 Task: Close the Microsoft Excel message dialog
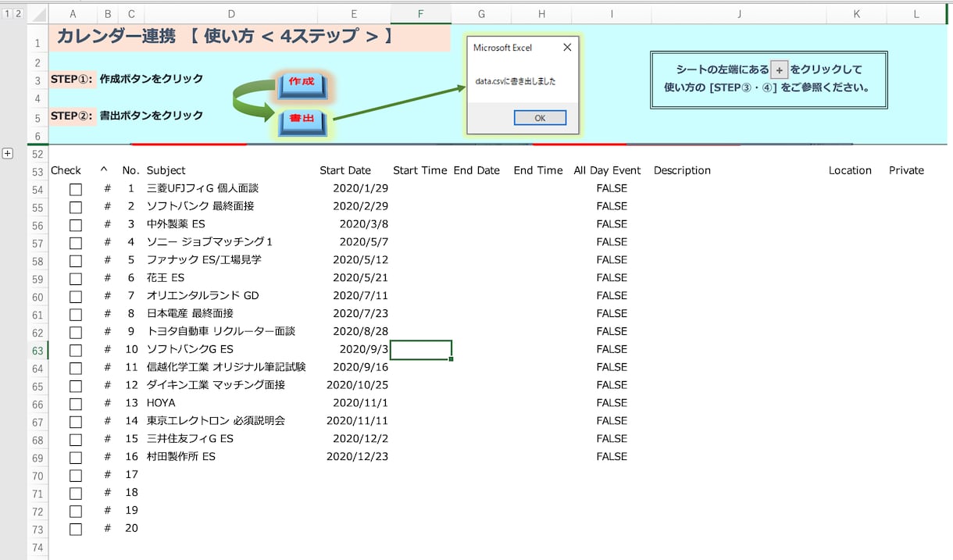click(567, 48)
